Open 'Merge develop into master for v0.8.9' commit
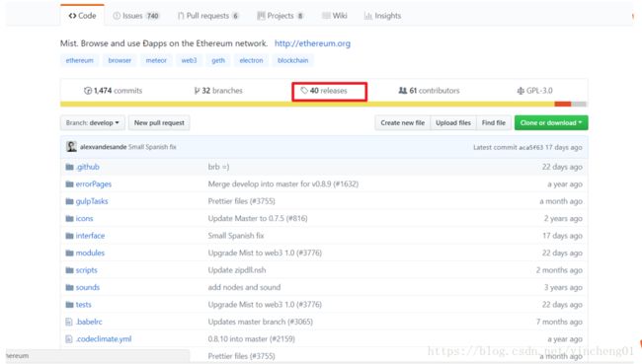The width and height of the screenshot is (642, 364). 283,184
